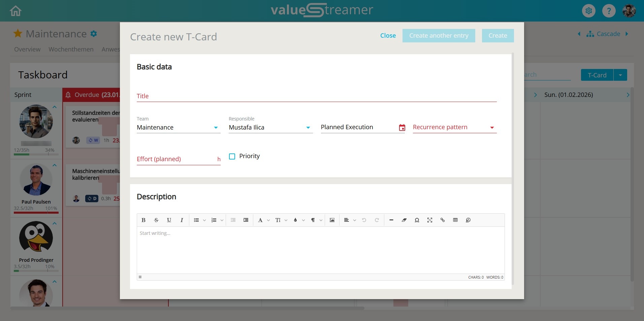Insert an image into the description
The image size is (644, 321).
pyautogui.click(x=332, y=220)
